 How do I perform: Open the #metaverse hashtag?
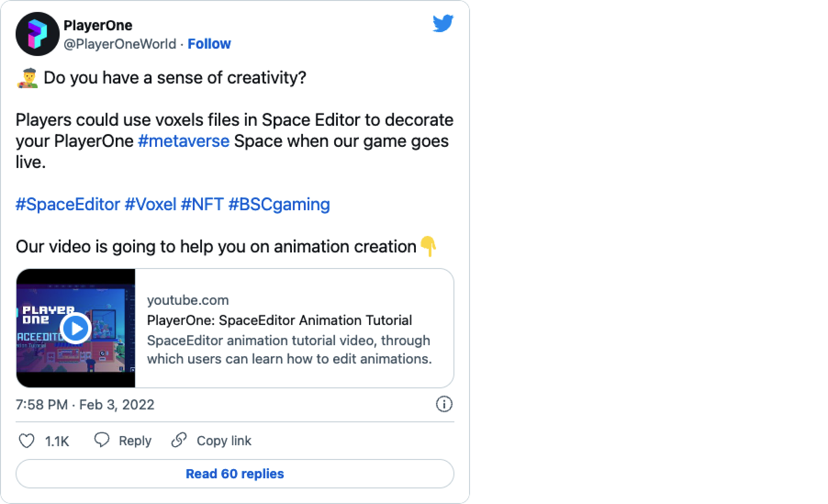coord(184,141)
